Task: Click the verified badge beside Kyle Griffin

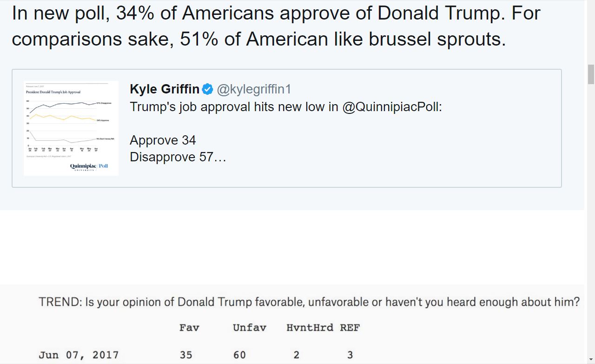Action: (207, 89)
